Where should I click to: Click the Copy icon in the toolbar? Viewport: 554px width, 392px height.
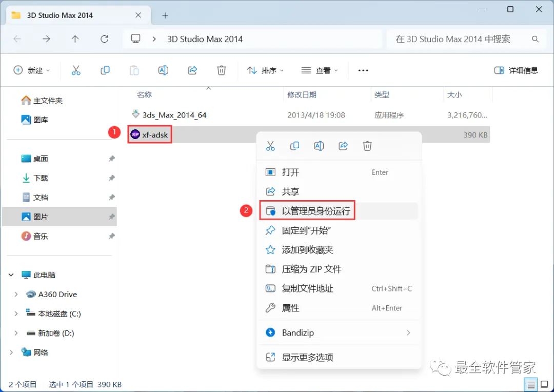pos(105,70)
